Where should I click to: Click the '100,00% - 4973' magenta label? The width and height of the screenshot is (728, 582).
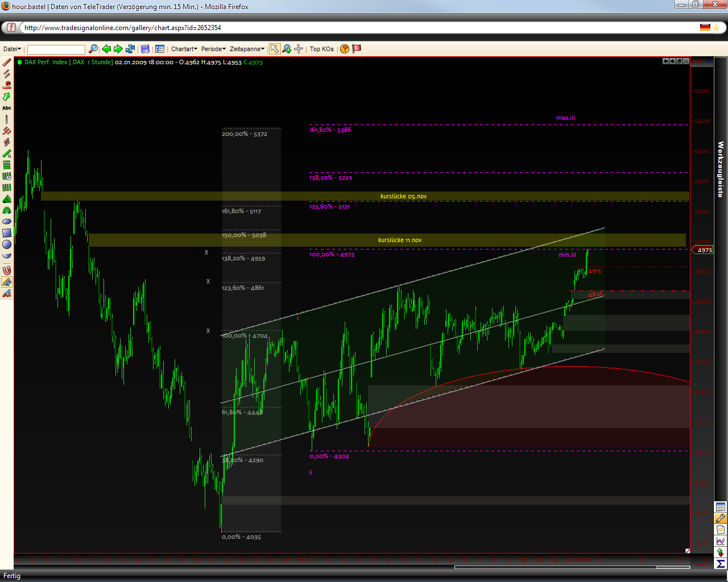point(332,255)
